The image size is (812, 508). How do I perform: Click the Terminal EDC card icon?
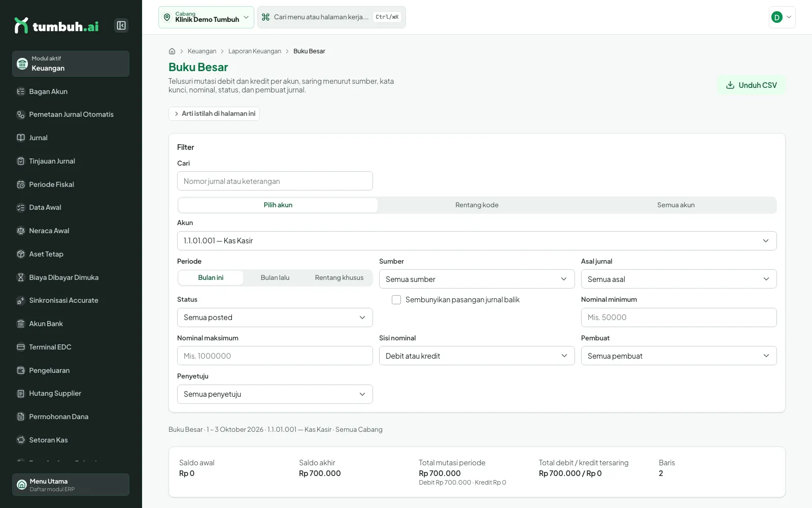[21, 347]
